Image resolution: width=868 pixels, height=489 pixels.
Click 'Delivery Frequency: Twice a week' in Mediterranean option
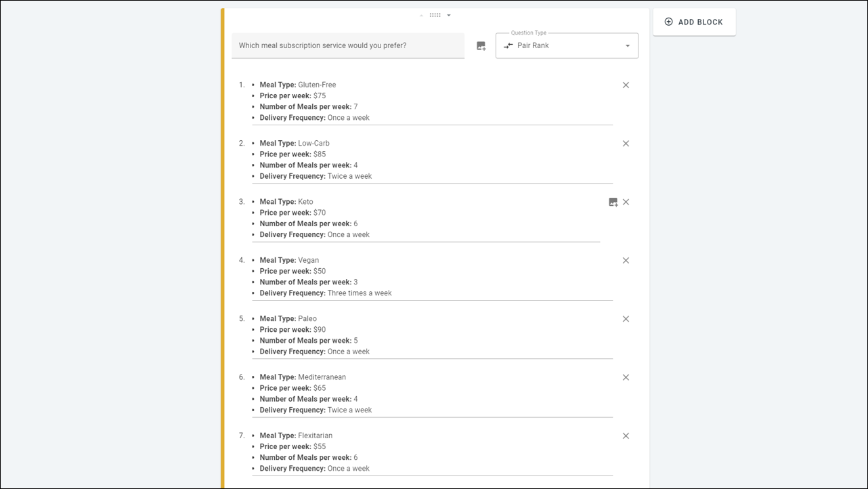[316, 410]
